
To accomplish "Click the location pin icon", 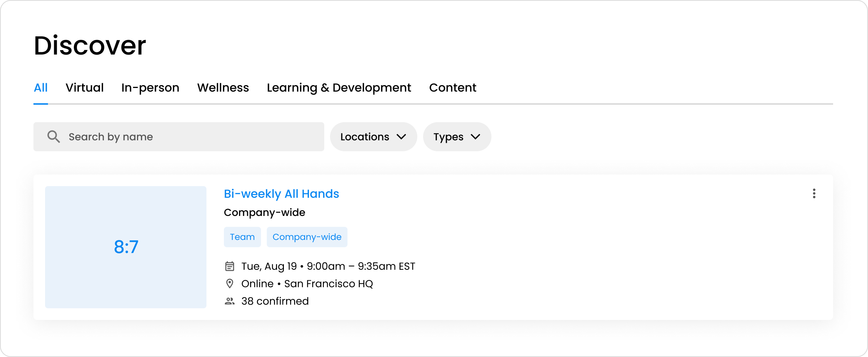I will (x=229, y=284).
